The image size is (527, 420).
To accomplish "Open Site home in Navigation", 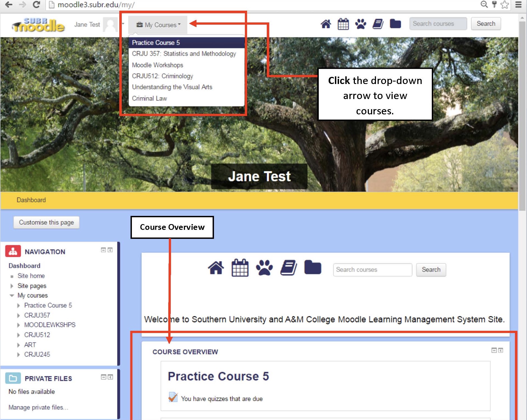I will pyautogui.click(x=31, y=276).
